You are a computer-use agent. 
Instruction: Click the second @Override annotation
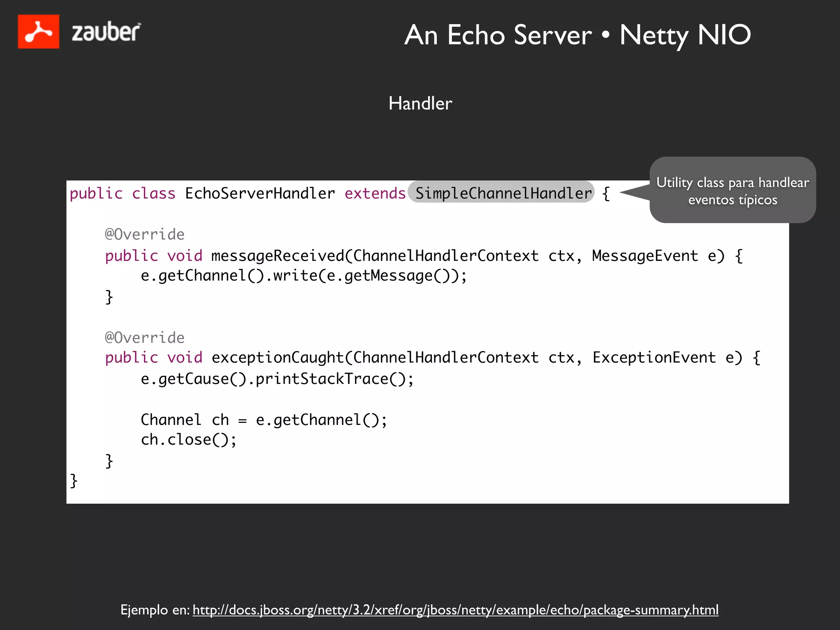[145, 338]
